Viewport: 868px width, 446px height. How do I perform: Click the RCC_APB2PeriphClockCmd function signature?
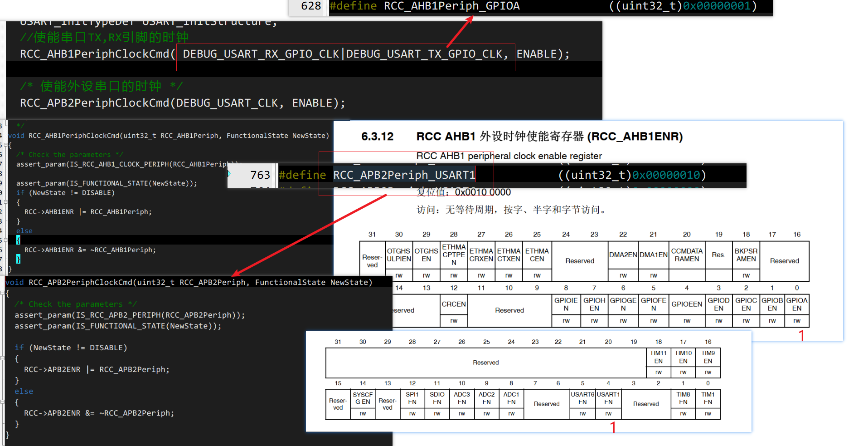(x=189, y=282)
